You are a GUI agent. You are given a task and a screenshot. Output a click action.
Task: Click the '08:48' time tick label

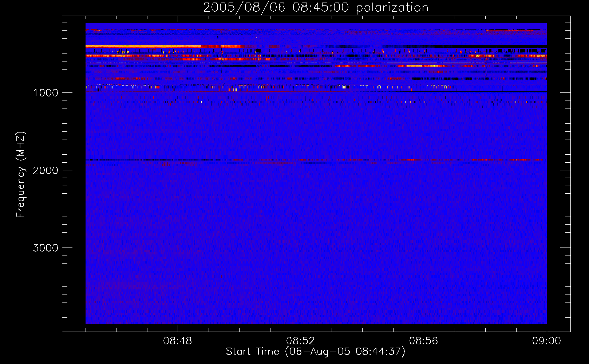pos(178,341)
